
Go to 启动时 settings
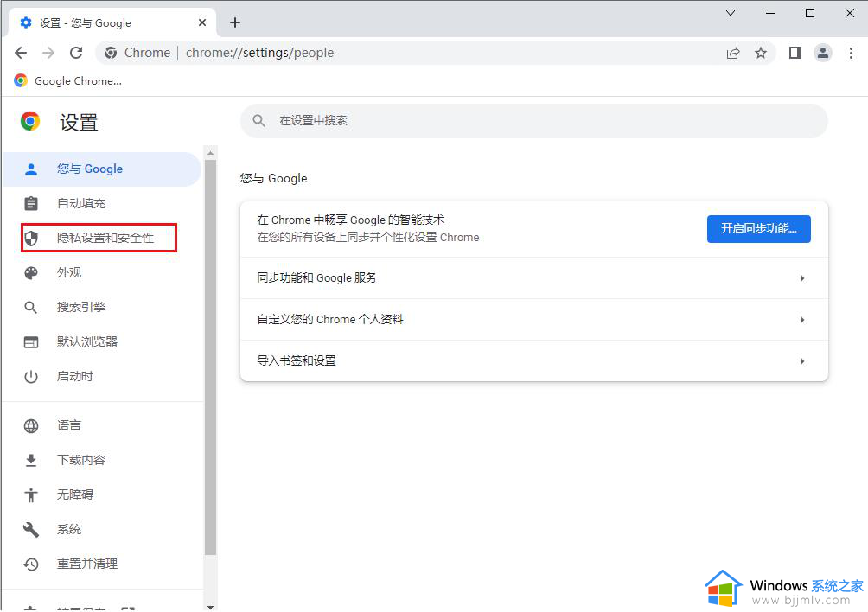[102, 376]
